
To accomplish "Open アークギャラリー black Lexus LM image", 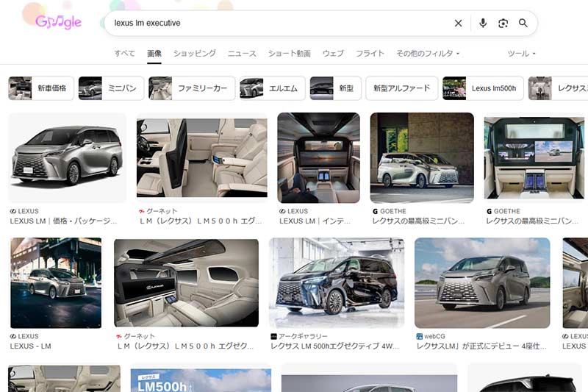I will click(337, 283).
